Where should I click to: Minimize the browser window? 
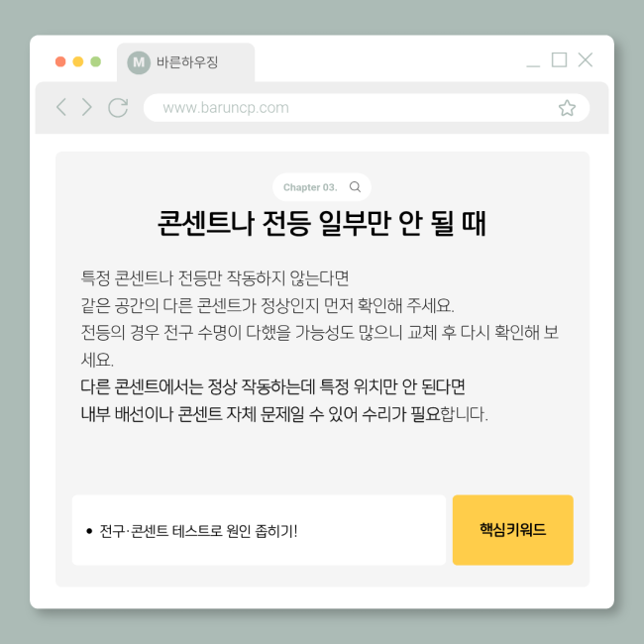(x=533, y=65)
